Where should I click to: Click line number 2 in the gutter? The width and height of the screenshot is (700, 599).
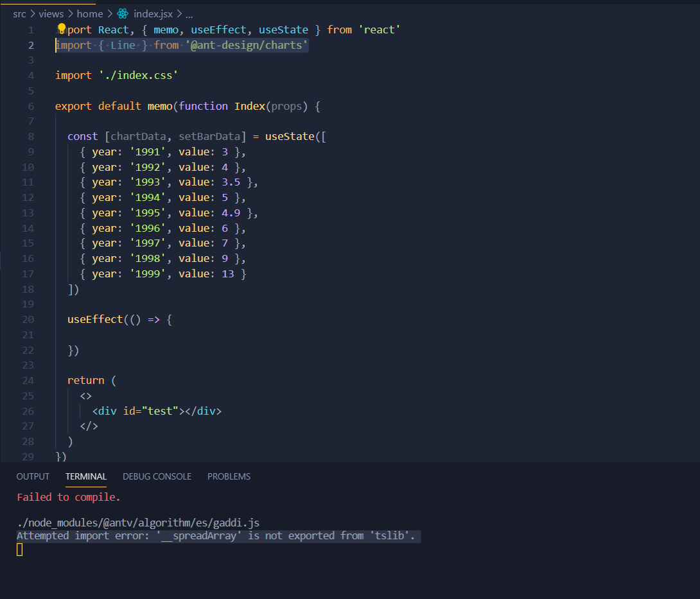coord(31,45)
